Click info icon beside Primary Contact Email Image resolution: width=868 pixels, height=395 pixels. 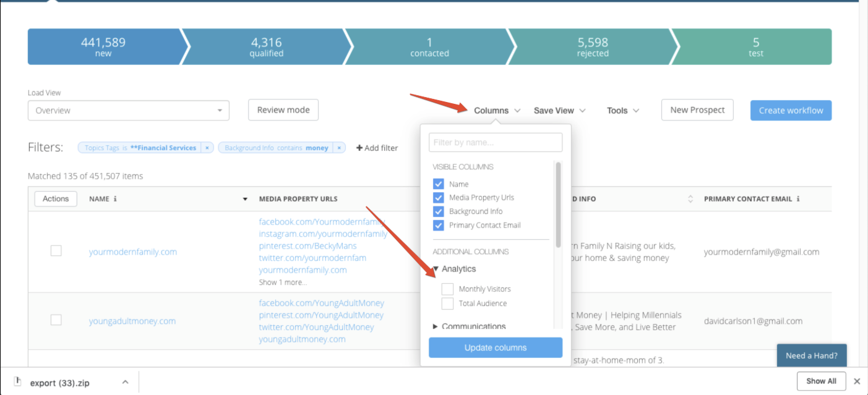tap(798, 199)
